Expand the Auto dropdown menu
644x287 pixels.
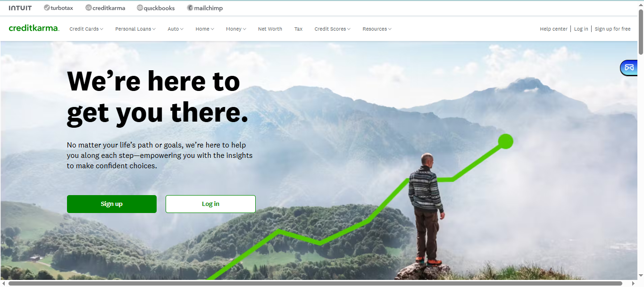pyautogui.click(x=176, y=29)
